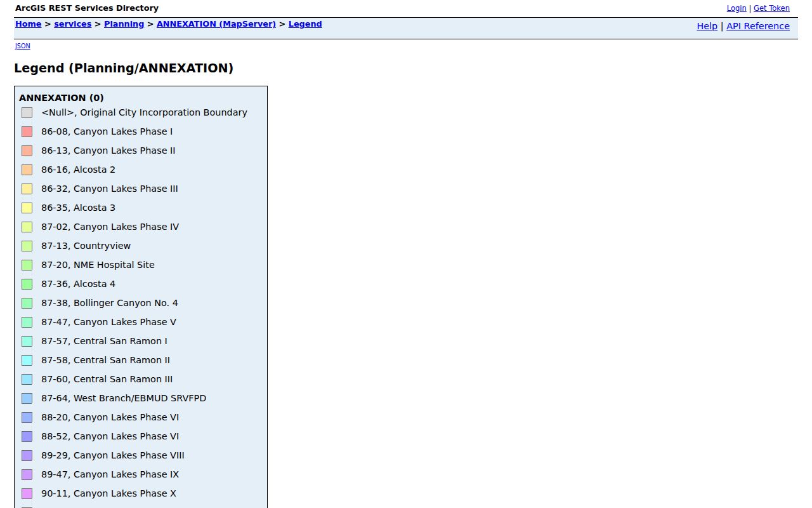Image resolution: width=812 pixels, height=508 pixels.
Task: Select the 87-60 Central San Ramon III swatch
Action: 27,379
